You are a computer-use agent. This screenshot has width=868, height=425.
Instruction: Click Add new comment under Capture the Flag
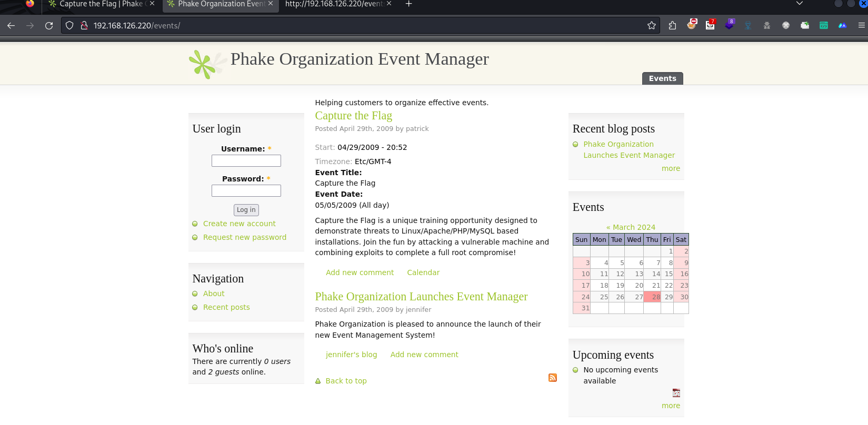360,272
